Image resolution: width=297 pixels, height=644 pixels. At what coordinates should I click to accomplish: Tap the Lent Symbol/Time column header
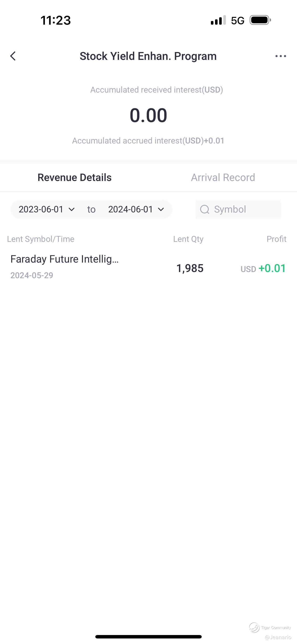click(x=41, y=239)
